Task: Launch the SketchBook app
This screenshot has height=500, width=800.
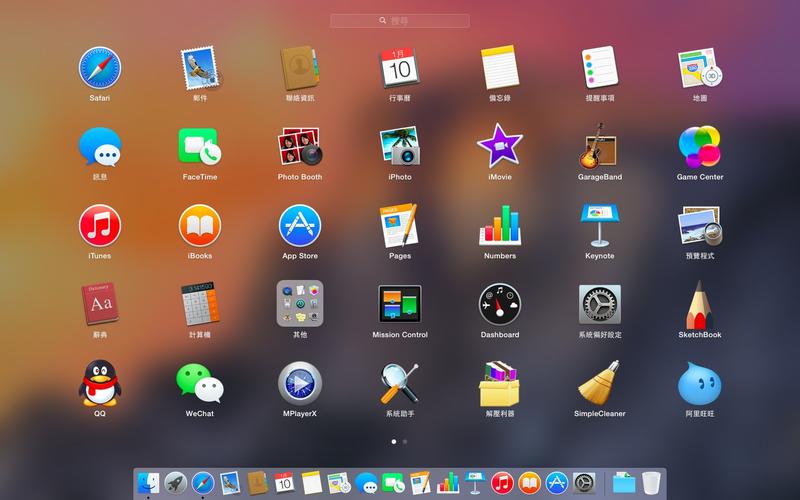Action: click(699, 305)
